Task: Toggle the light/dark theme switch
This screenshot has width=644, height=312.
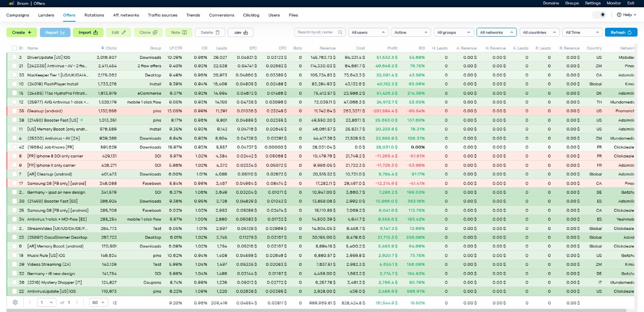Action: [x=599, y=15]
